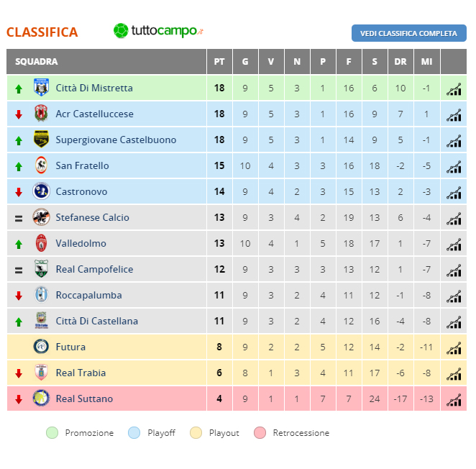The image size is (476, 469).
Task: Open the trend chart icon for Castronovo
Action: pyautogui.click(x=454, y=192)
